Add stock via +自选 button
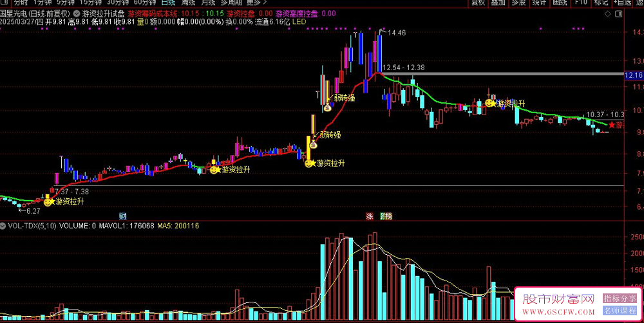This screenshot has width=644, height=323. coord(623,3)
